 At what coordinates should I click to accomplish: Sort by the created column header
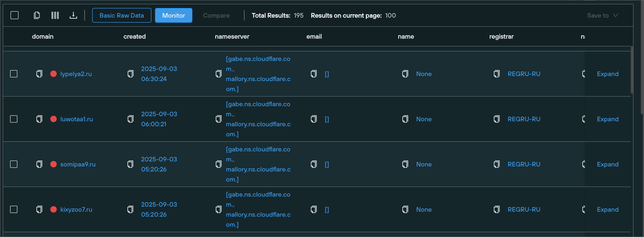click(134, 36)
